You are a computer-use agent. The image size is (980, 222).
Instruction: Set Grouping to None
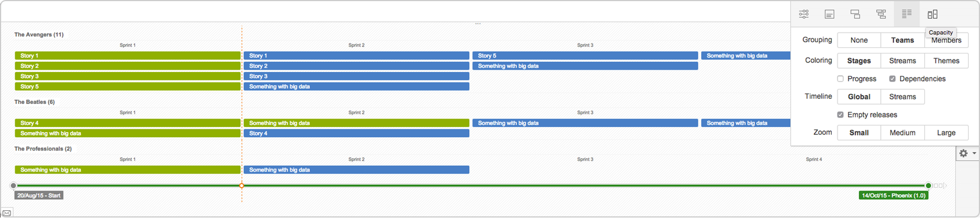point(859,40)
